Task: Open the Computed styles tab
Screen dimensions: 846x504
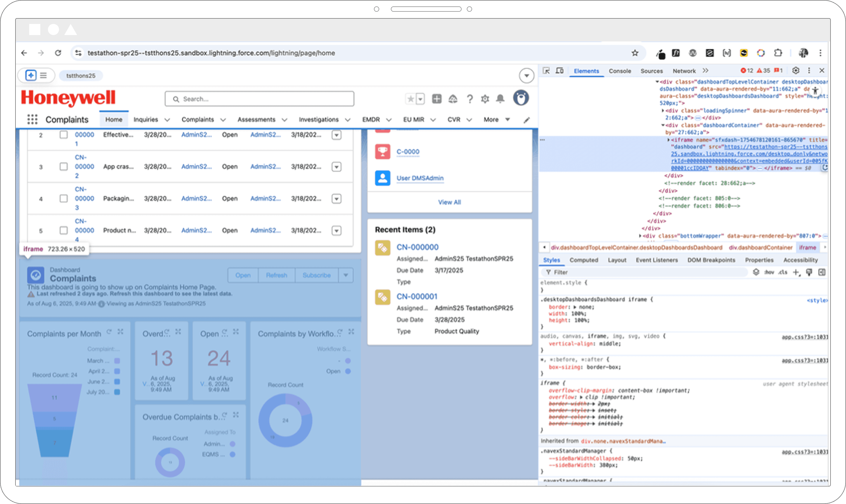Action: [584, 260]
